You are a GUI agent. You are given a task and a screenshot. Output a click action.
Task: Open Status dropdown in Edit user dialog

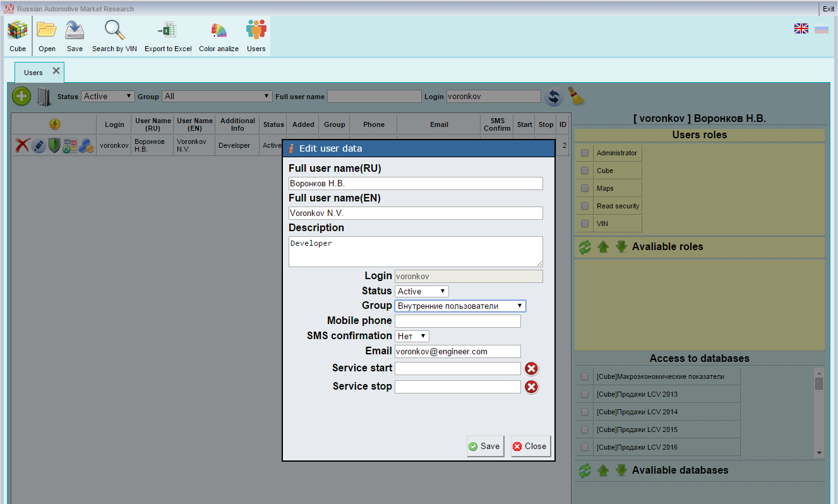[422, 291]
